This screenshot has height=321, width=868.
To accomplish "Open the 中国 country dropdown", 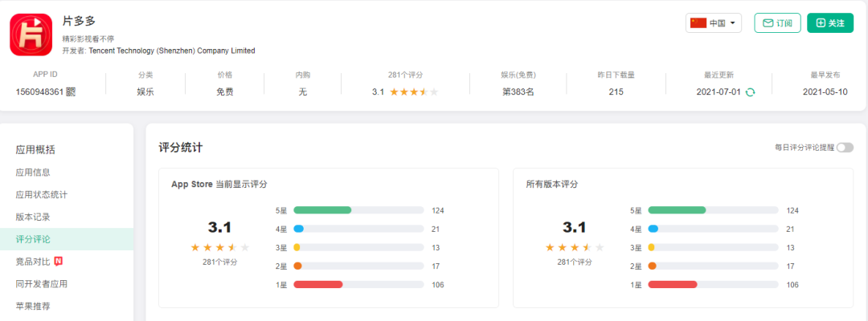I will (714, 23).
